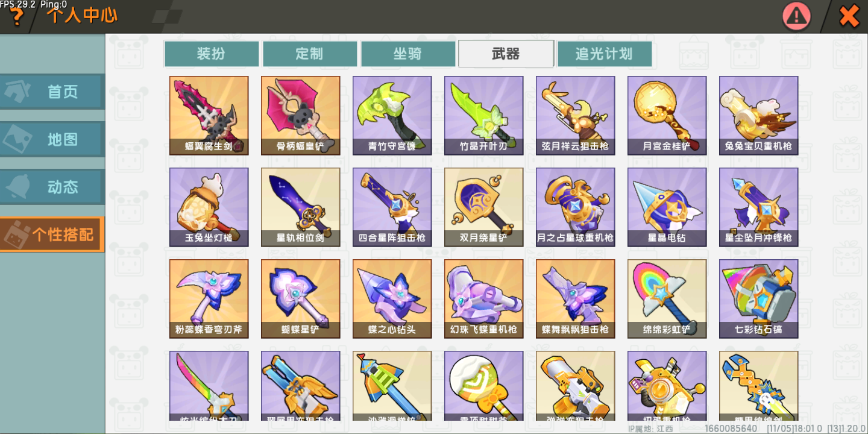The image size is (868, 434).
Task: Switch to the 追光计划 tab
Action: pyautogui.click(x=605, y=54)
